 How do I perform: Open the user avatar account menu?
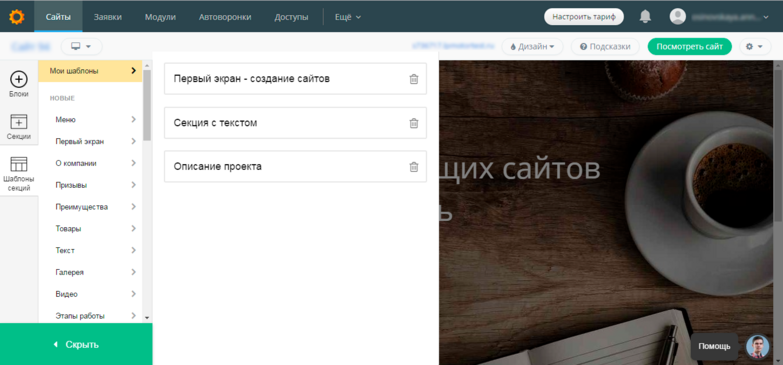[677, 16]
